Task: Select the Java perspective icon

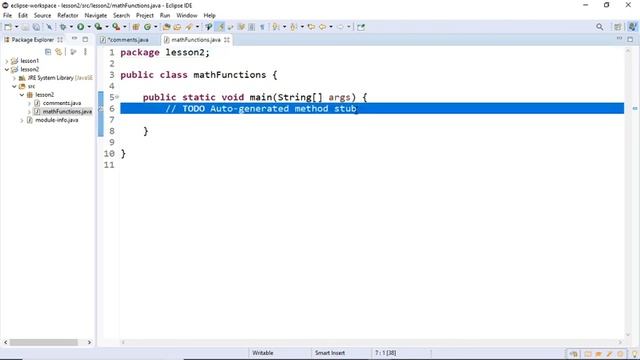Action: [x=632, y=27]
